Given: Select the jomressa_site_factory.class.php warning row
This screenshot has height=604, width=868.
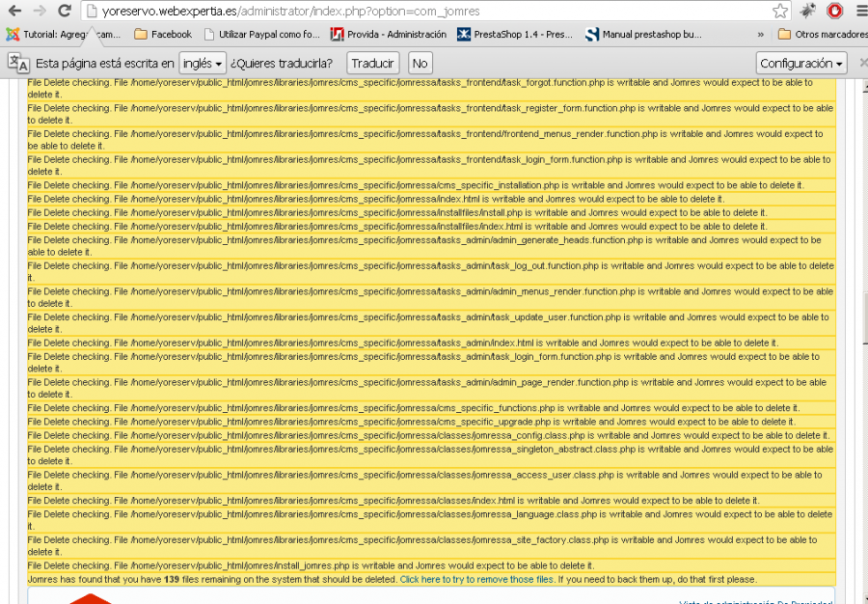Looking at the screenshot, I should point(431,546).
